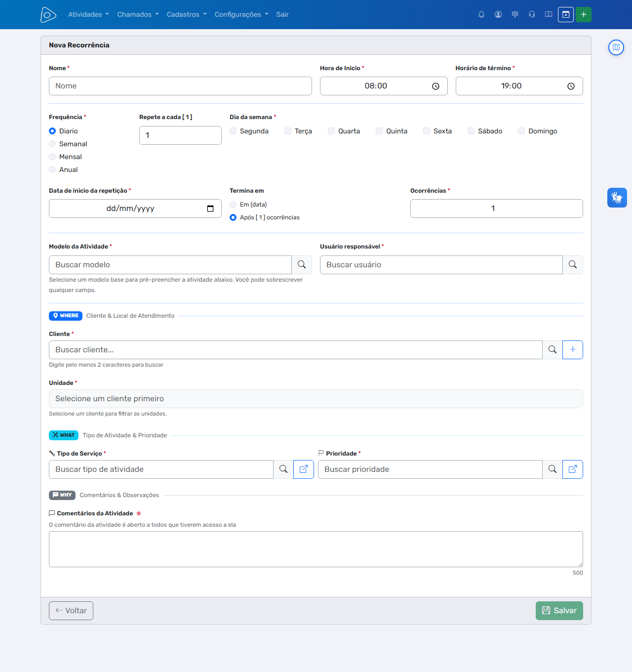Open calendar picker for start date
This screenshot has height=672, width=632.
click(x=210, y=209)
